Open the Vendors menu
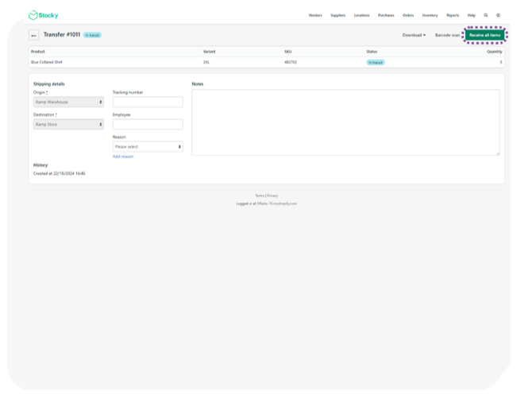The width and height of the screenshot is (532, 399). click(x=315, y=15)
